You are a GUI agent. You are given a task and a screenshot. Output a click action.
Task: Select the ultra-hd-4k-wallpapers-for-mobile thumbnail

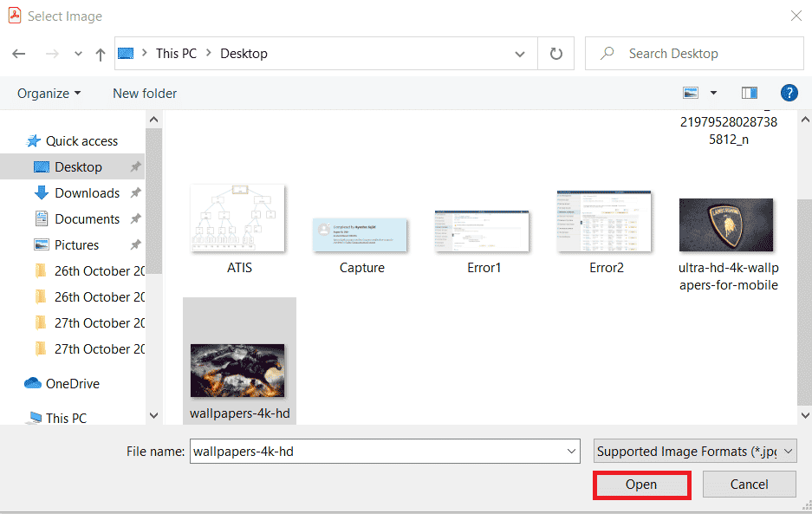coord(726,224)
